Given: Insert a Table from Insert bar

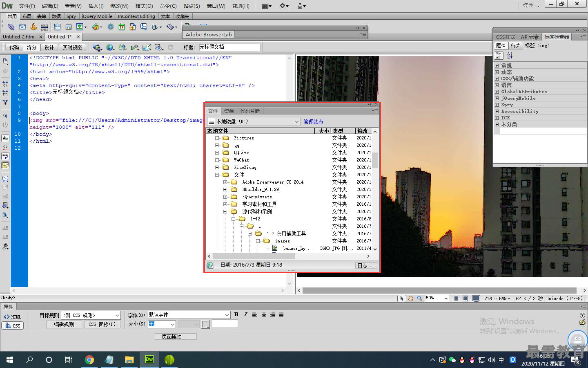Looking at the screenshot, I should (57, 27).
